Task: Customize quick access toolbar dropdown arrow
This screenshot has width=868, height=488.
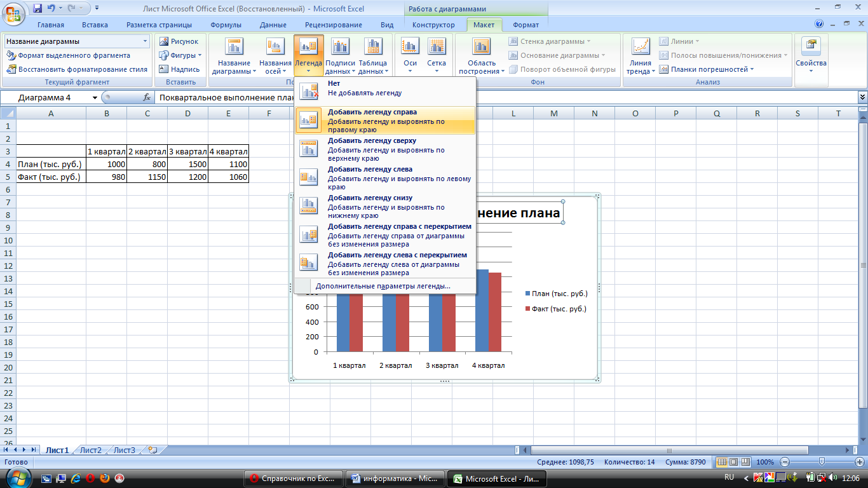Action: 97,9
